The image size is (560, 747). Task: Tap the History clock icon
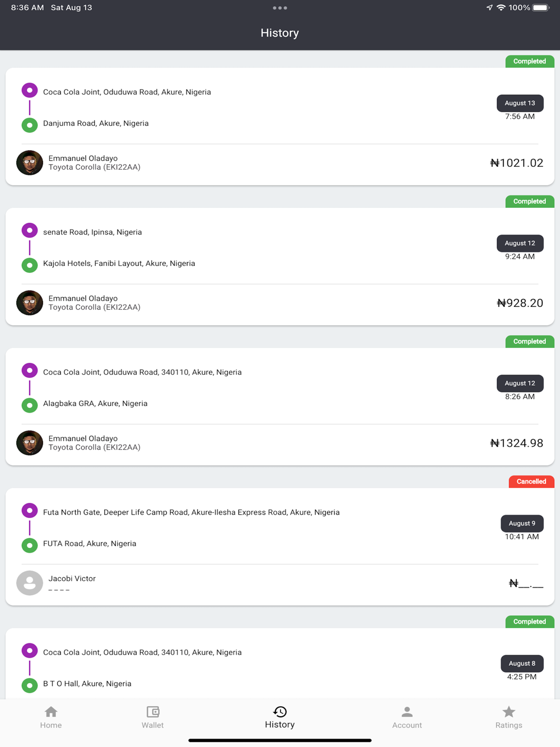(280, 712)
